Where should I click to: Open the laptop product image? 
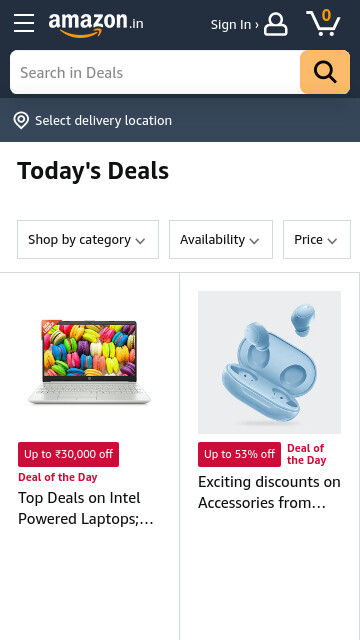pyautogui.click(x=89, y=362)
